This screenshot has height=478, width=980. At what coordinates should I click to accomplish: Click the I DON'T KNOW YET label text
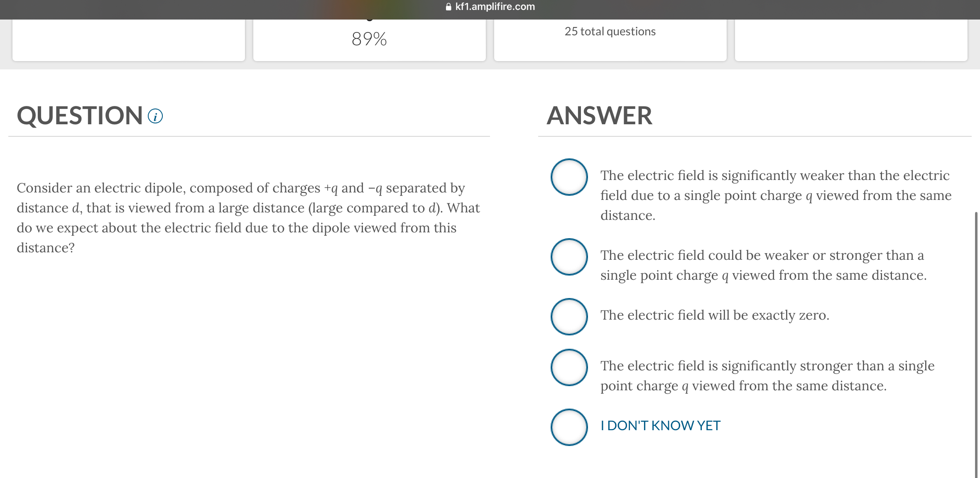click(x=660, y=425)
